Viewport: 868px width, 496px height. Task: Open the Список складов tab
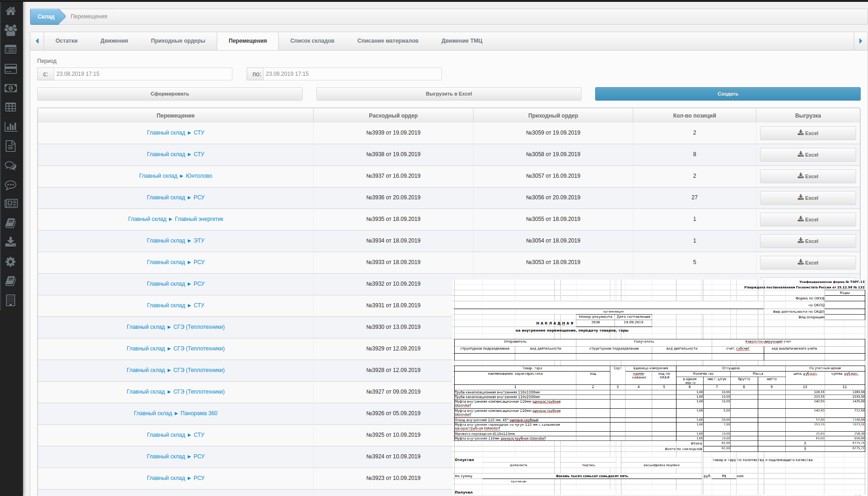(312, 41)
